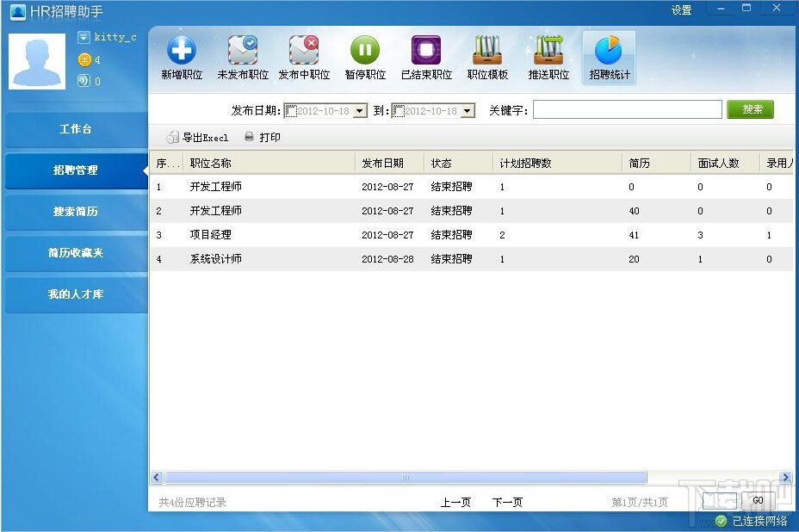
Task: Enable the start date checkbox
Action: point(290,110)
